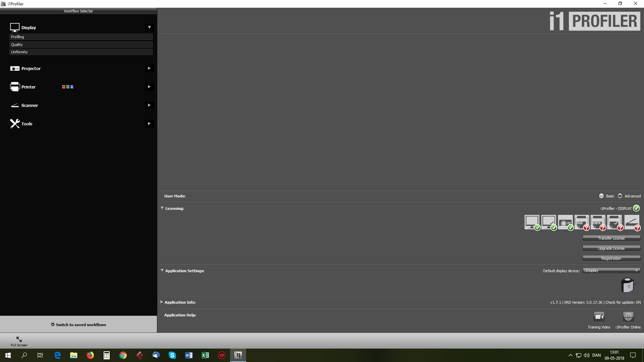Select the Advanced user mode
The image size is (644, 362).
pyautogui.click(x=620, y=196)
